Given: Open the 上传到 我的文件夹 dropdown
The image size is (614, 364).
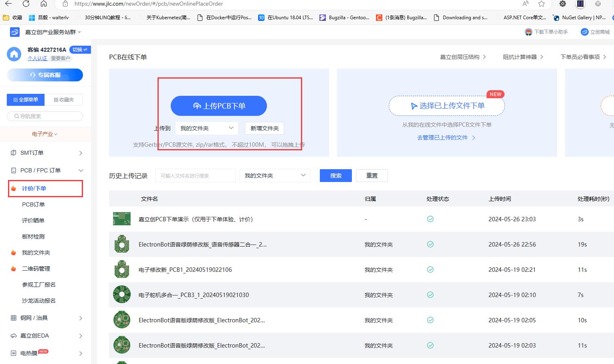Looking at the screenshot, I should pos(206,128).
